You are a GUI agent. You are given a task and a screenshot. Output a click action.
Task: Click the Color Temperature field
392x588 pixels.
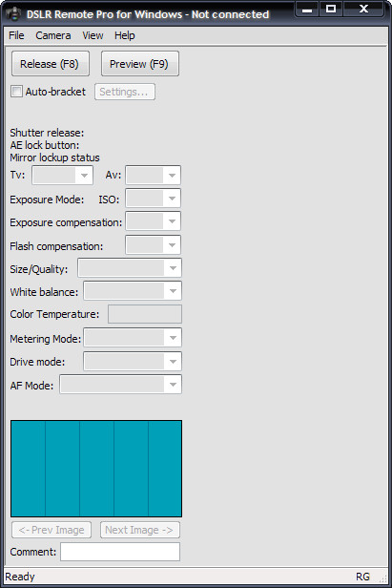145,314
